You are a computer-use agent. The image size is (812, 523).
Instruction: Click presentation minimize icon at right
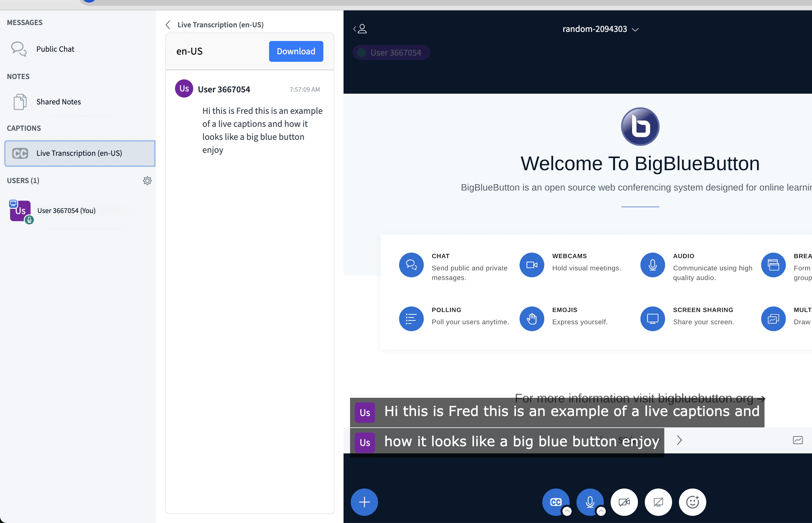coord(797,440)
